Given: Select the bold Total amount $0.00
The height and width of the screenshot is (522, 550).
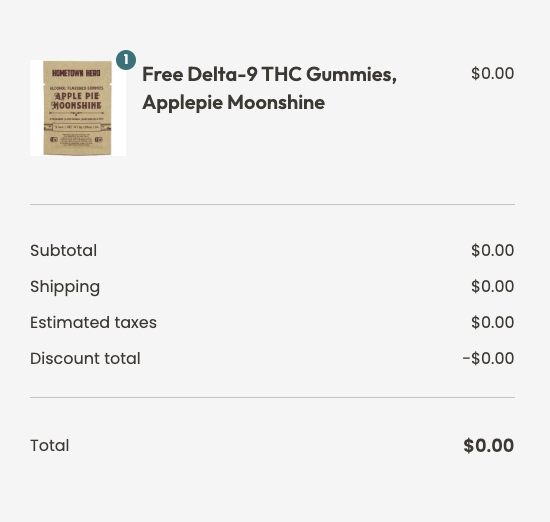Looking at the screenshot, I should 489,446.
